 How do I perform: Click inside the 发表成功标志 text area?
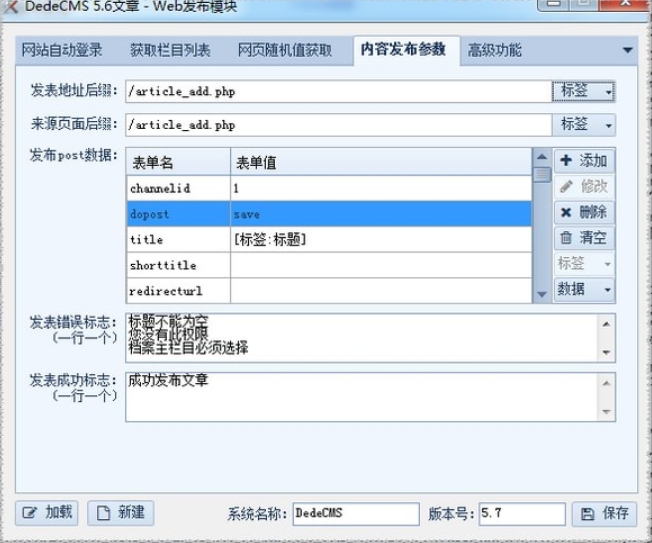(x=362, y=397)
